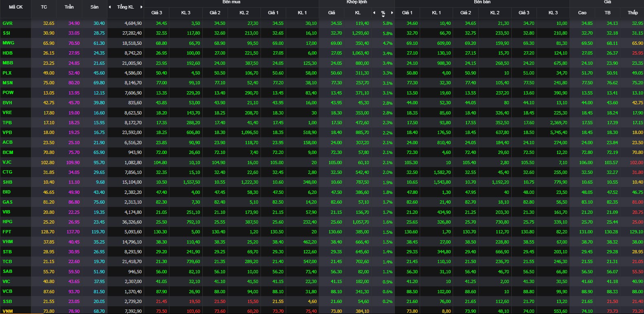This screenshot has width=644, height=314.
Task: Sort by the Mã CK column header
Action: [16, 7]
